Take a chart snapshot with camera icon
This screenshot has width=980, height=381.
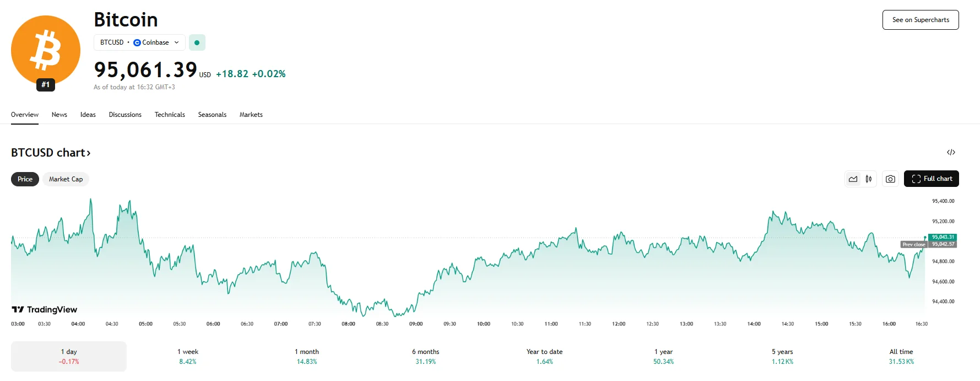pyautogui.click(x=890, y=179)
